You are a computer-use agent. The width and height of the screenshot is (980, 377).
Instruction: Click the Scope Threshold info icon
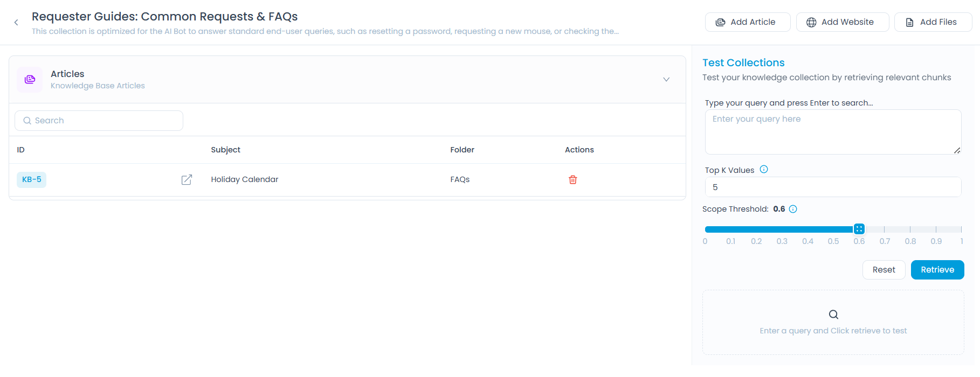click(793, 210)
